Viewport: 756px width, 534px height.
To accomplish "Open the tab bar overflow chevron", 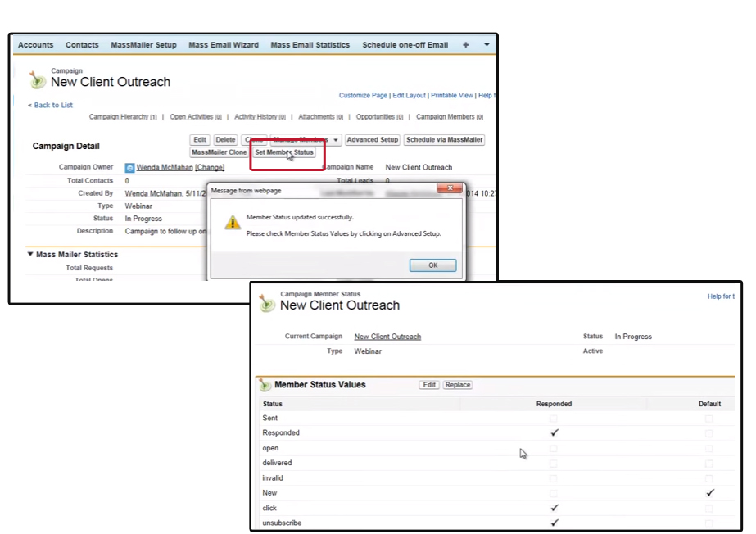I will point(485,45).
